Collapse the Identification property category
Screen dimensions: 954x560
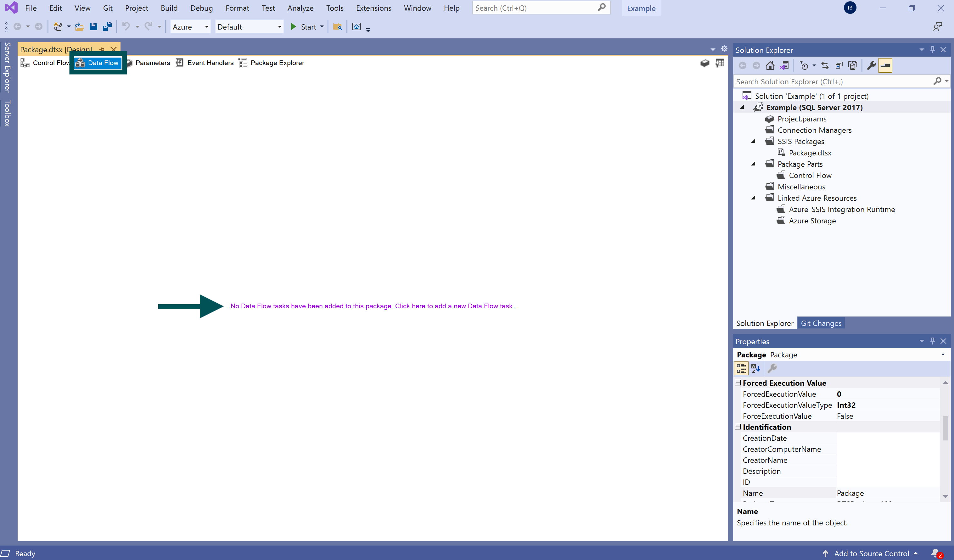tap(738, 427)
